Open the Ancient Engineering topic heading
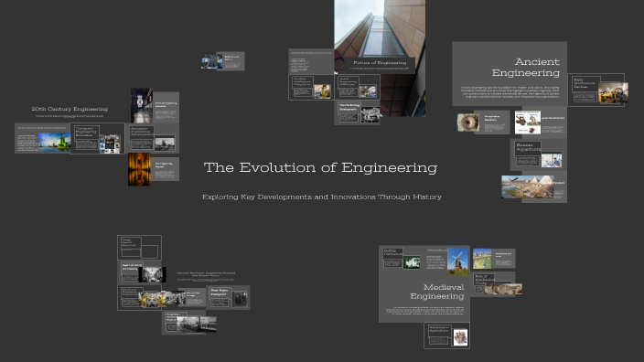The width and height of the screenshot is (644, 362). click(x=526, y=67)
